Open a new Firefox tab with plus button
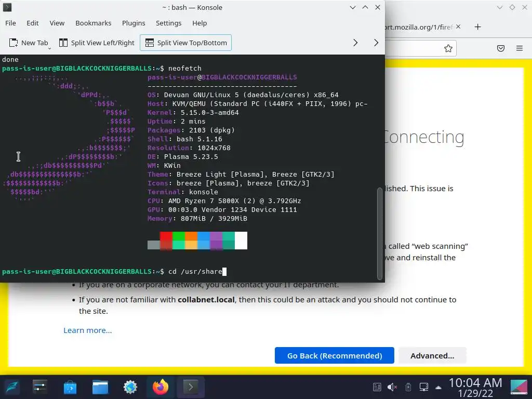Image resolution: width=532 pixels, height=399 pixels. [478, 27]
